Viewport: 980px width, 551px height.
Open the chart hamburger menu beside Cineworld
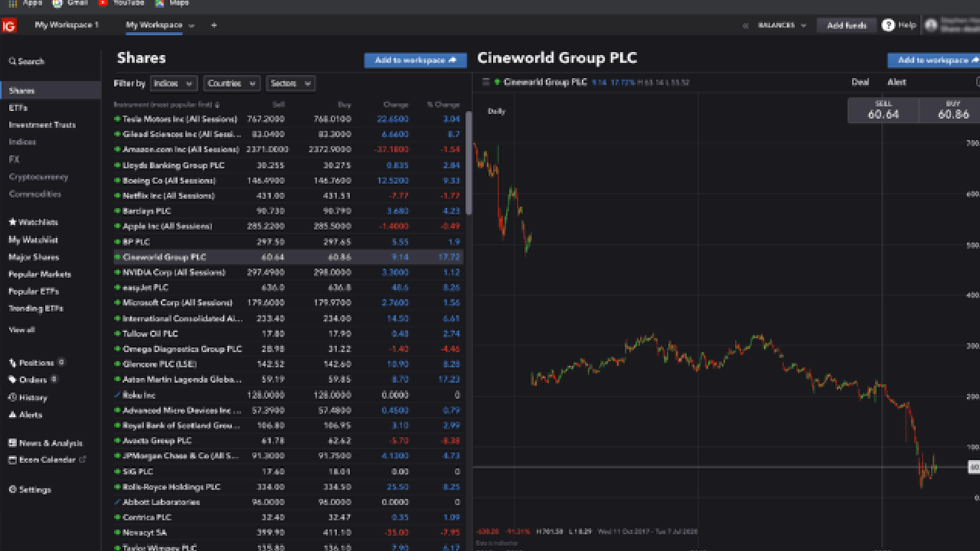485,82
